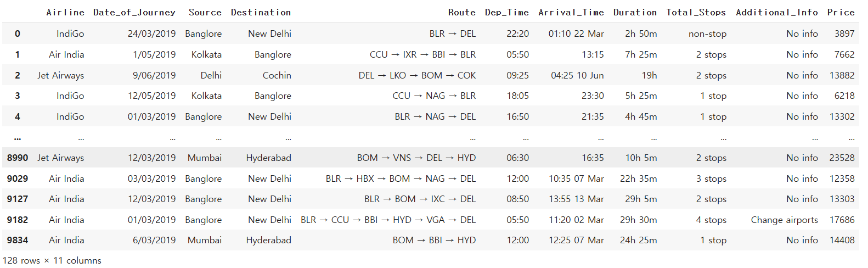This screenshot has height=268, width=868.
Task: Click the Price column header
Action: [841, 12]
